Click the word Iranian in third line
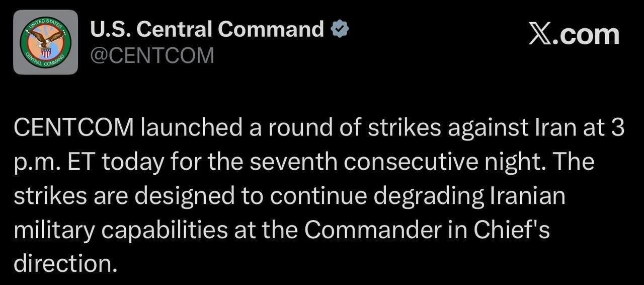The height and width of the screenshot is (285, 644). (x=527, y=196)
